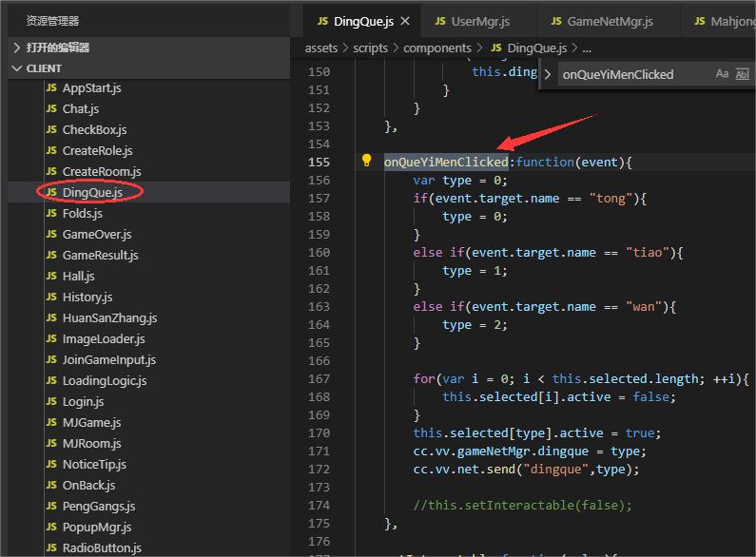Click the 资源管理器 explorer panel title
The image size is (756, 557).
pos(52,21)
